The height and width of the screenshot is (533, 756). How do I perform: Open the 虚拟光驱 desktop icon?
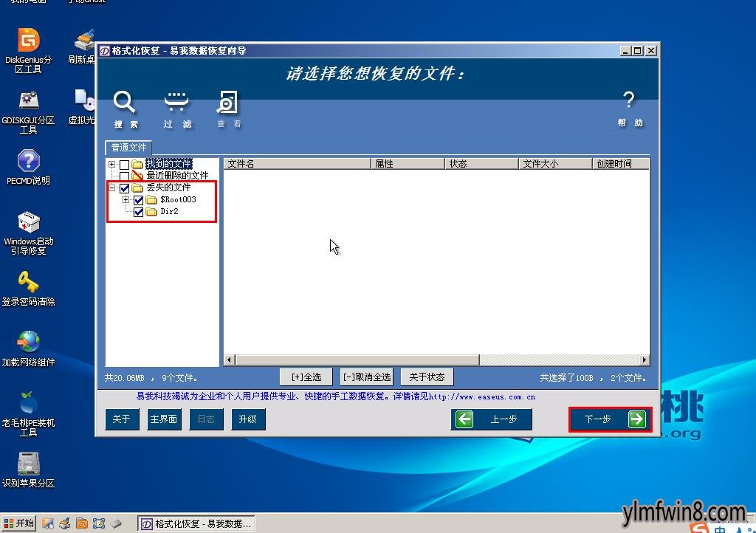[x=82, y=107]
